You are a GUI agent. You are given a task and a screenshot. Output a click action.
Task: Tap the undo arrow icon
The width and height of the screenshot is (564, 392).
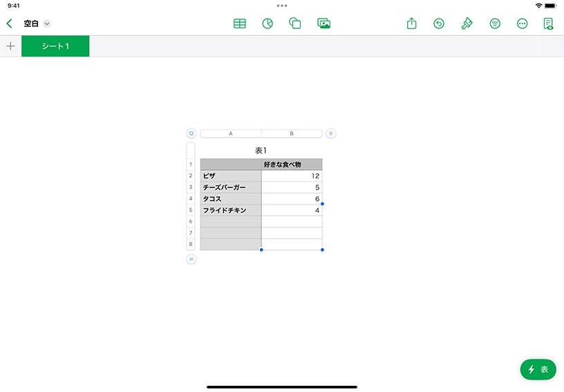pyautogui.click(x=439, y=24)
